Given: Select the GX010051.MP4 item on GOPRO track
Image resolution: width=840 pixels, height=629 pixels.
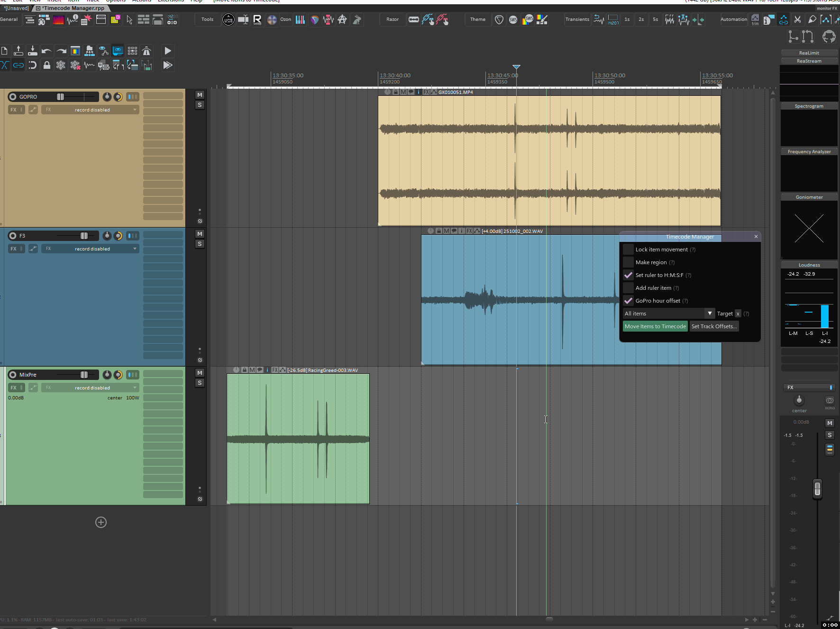Looking at the screenshot, I should pos(549,161).
